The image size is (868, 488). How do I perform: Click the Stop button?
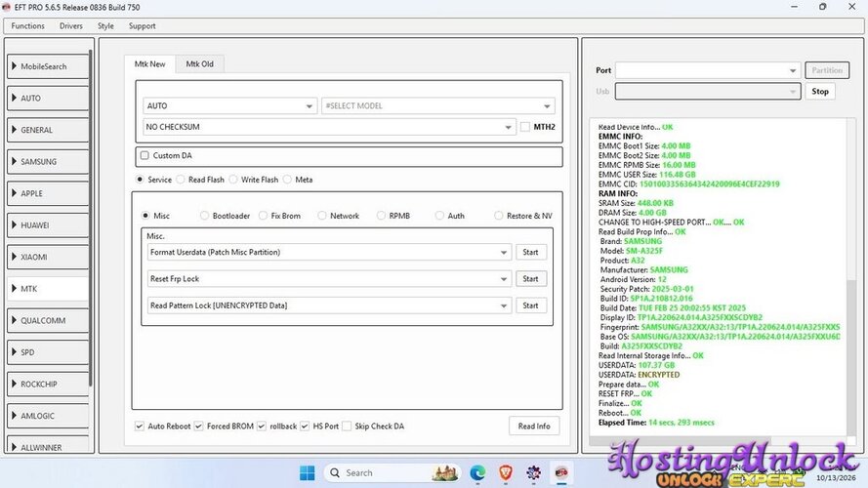point(820,92)
